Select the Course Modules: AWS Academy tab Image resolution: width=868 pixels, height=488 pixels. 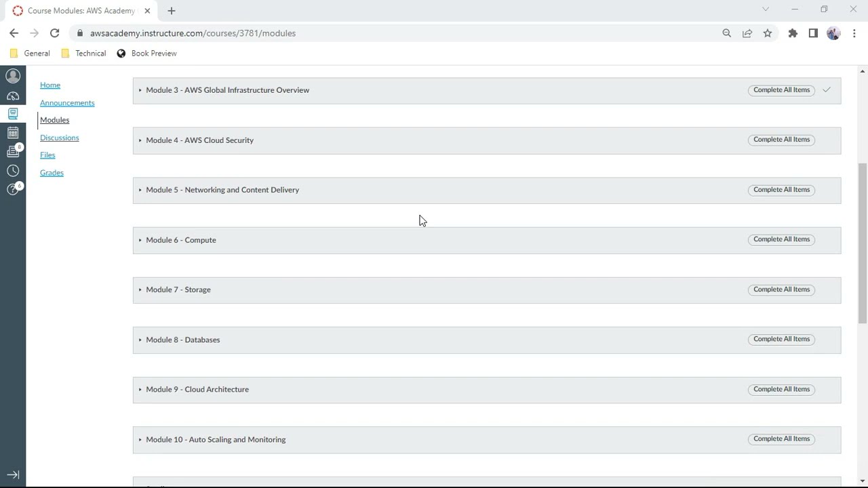click(x=81, y=11)
